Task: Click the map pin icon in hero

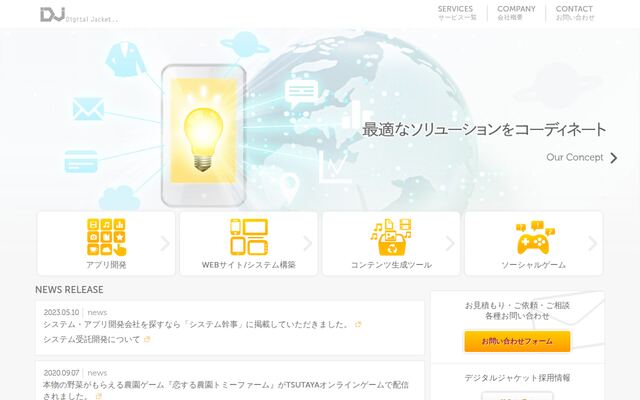Action: pyautogui.click(x=290, y=187)
